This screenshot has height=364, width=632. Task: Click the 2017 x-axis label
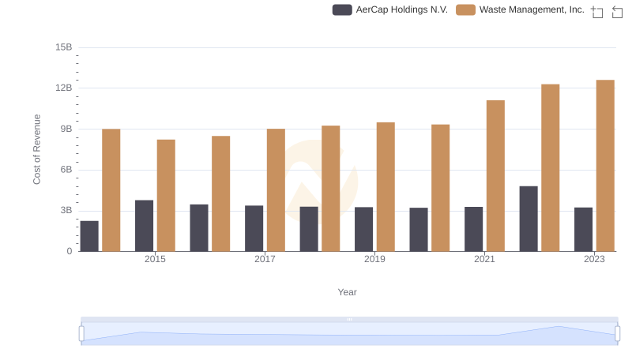[x=265, y=259]
